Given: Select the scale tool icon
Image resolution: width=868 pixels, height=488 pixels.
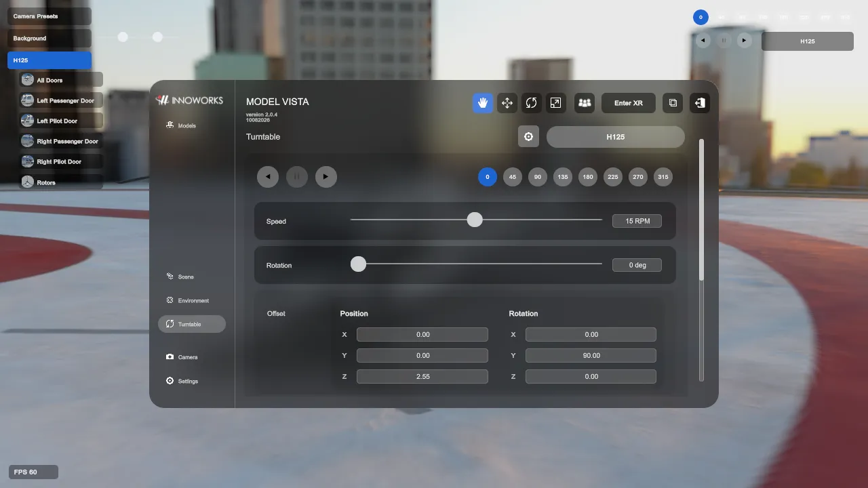Looking at the screenshot, I should (556, 103).
